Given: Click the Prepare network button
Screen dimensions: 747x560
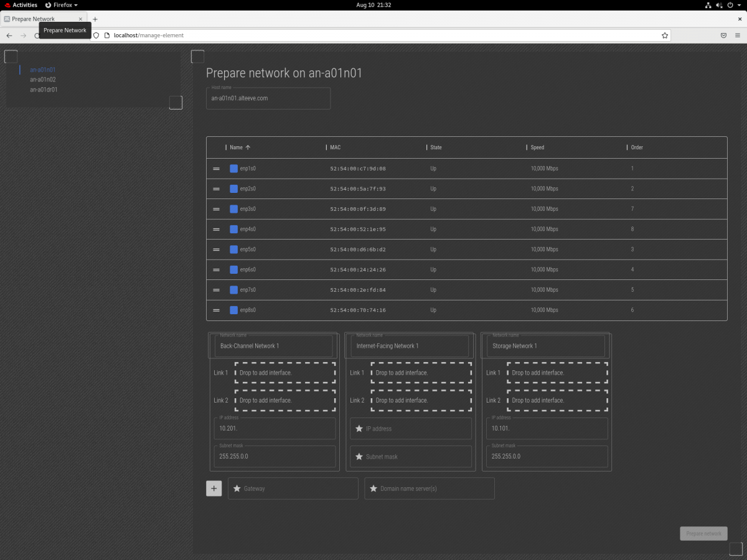Looking at the screenshot, I should [703, 533].
